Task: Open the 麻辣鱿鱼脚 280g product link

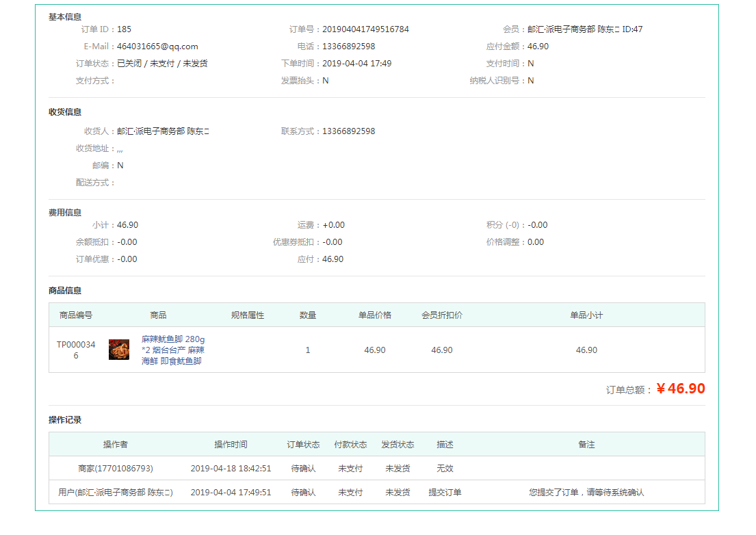Action: point(173,350)
